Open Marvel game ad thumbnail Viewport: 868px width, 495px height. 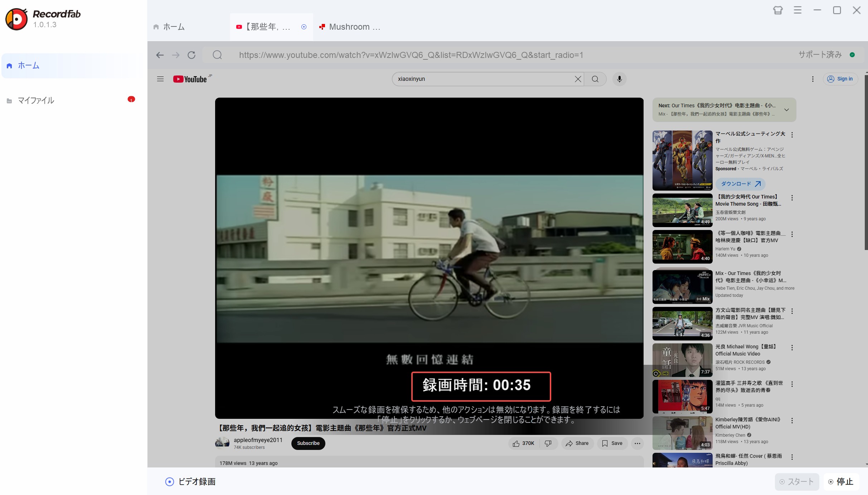click(683, 161)
